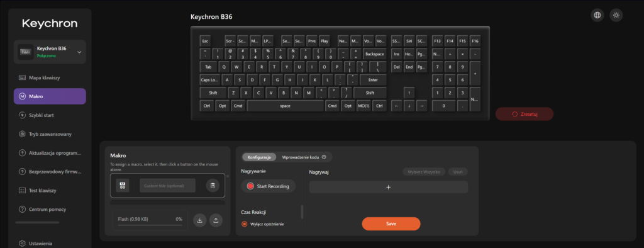Click the Z key on the keyboard
The height and width of the screenshot is (248, 644).
[234, 93]
